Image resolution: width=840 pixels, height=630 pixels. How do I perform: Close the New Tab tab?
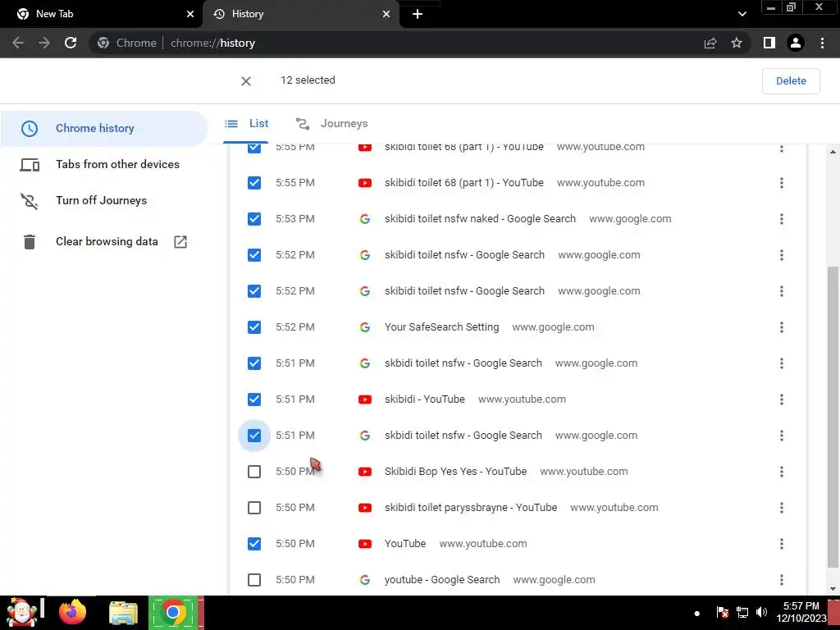coord(190,14)
